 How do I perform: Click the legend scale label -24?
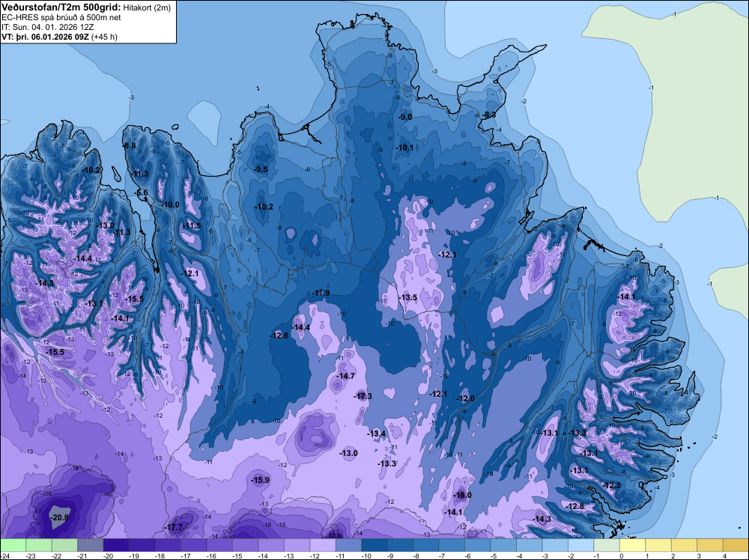(x=5, y=556)
